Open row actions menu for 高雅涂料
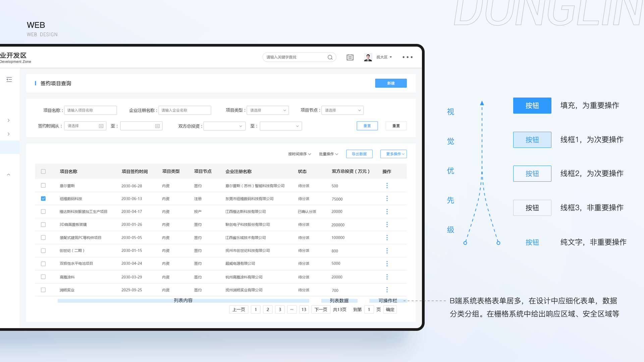 tap(387, 277)
